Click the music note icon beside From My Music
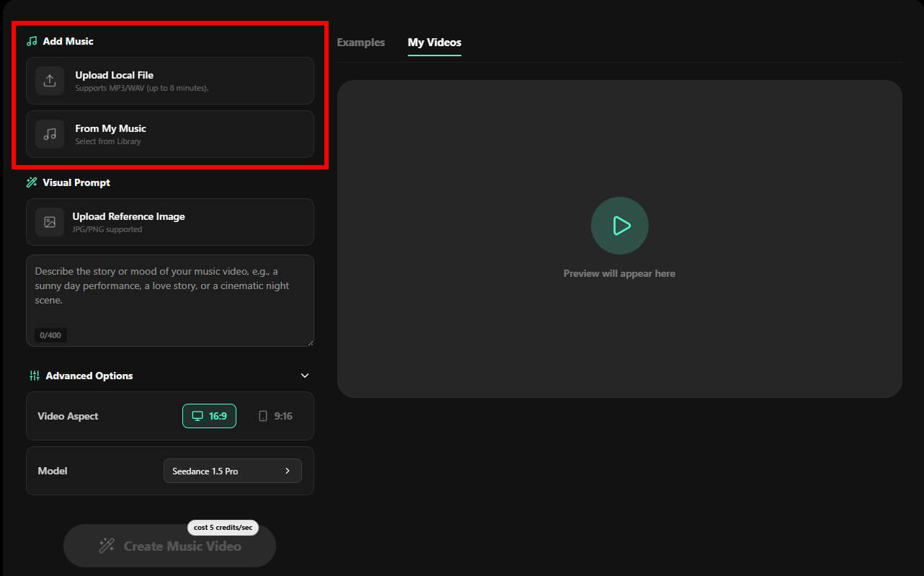Screen dimensions: 924x576 50,134
